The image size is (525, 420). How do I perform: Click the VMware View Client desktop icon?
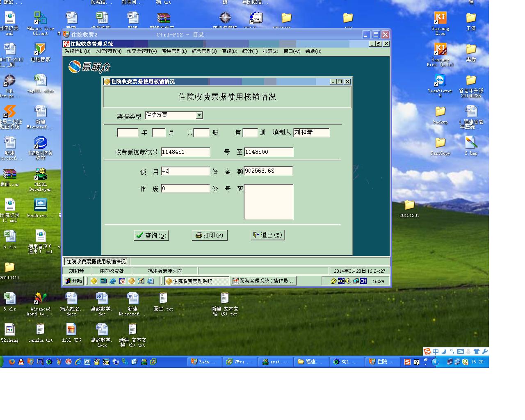[40, 23]
